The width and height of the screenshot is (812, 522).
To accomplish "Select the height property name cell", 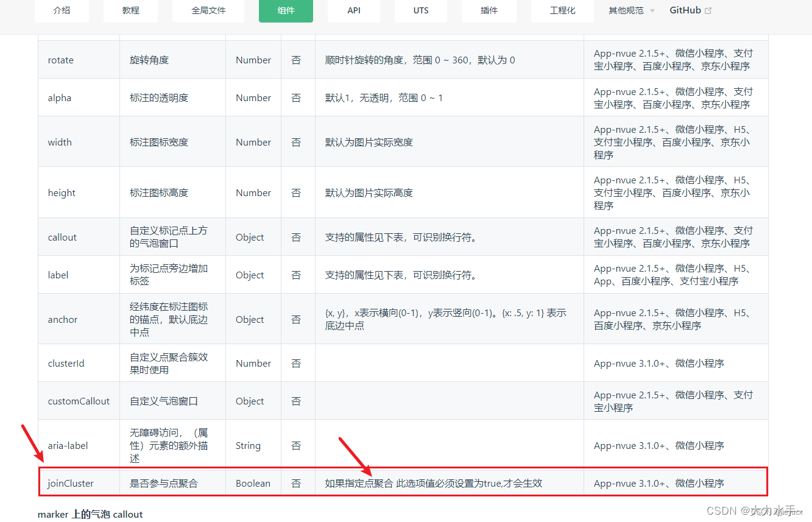I will click(79, 192).
